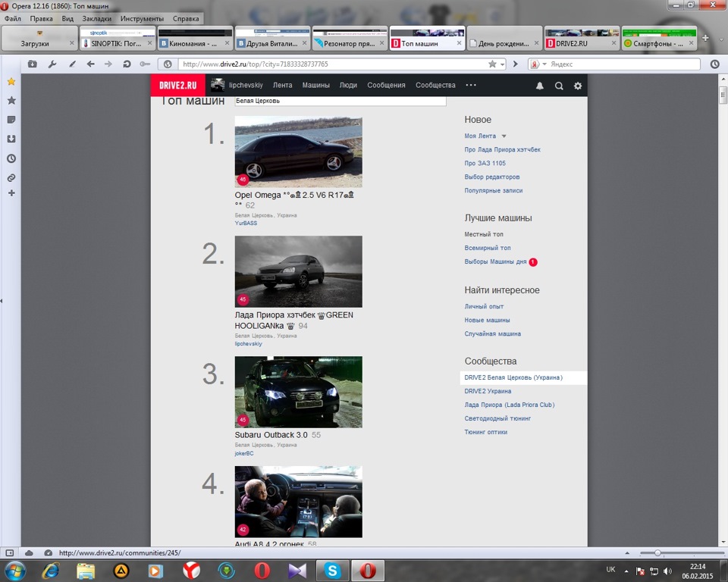Open the Вид menu

pyautogui.click(x=67, y=18)
